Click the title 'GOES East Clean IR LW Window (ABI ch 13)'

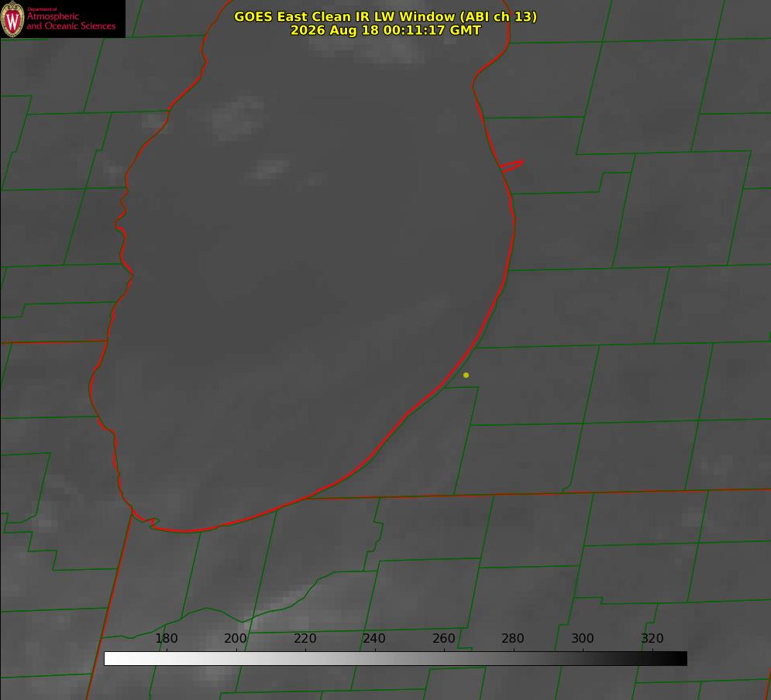[x=386, y=16]
